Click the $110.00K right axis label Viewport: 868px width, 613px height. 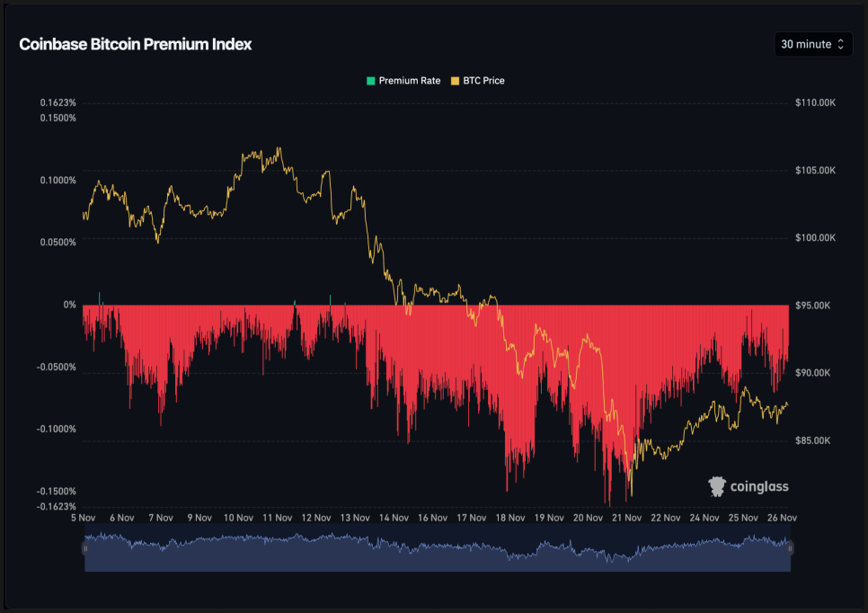point(815,102)
